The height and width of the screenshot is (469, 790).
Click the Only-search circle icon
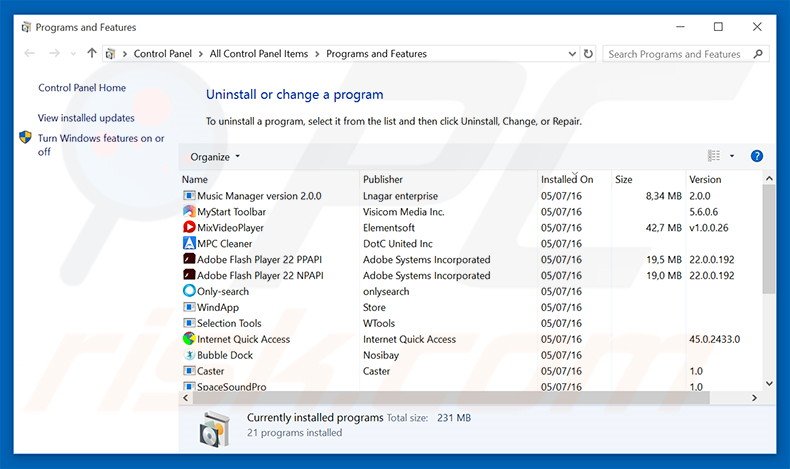pos(189,291)
